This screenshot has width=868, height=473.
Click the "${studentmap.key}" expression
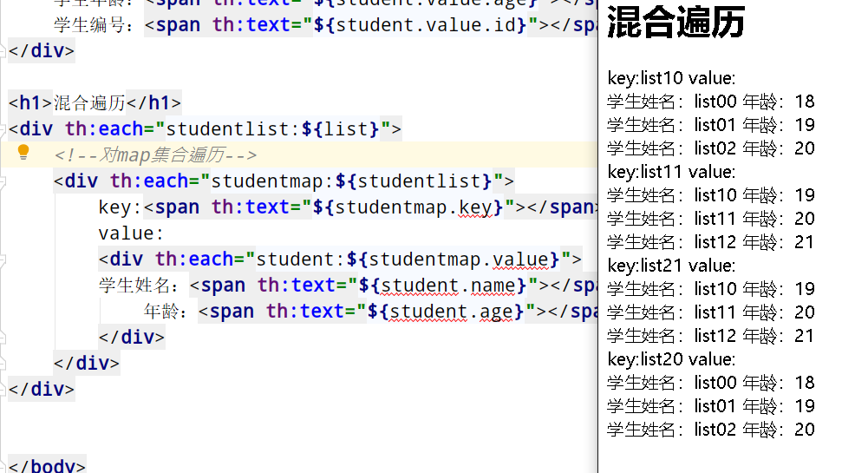408,207
